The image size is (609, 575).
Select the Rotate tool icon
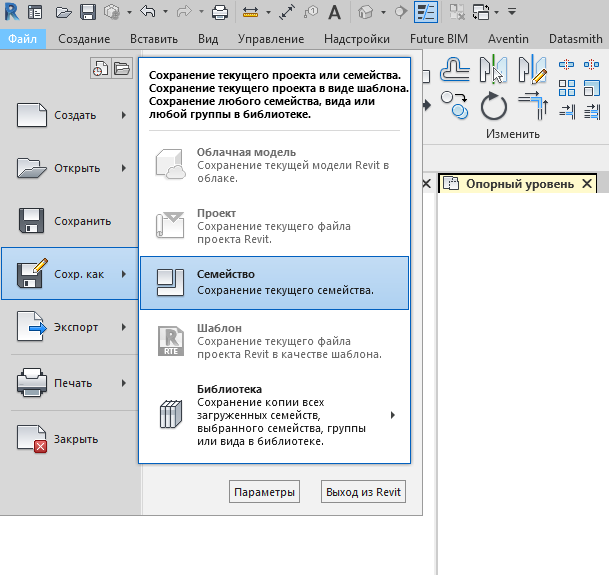494,106
